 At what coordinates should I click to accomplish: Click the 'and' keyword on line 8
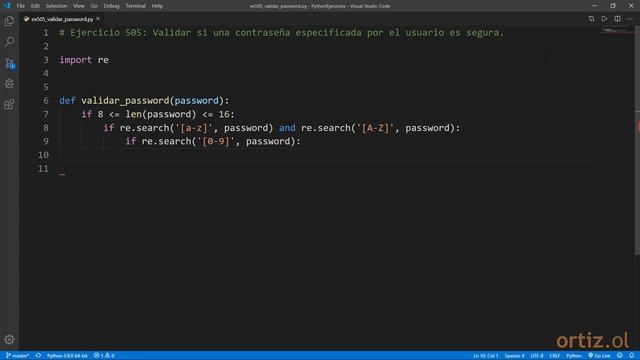point(287,128)
